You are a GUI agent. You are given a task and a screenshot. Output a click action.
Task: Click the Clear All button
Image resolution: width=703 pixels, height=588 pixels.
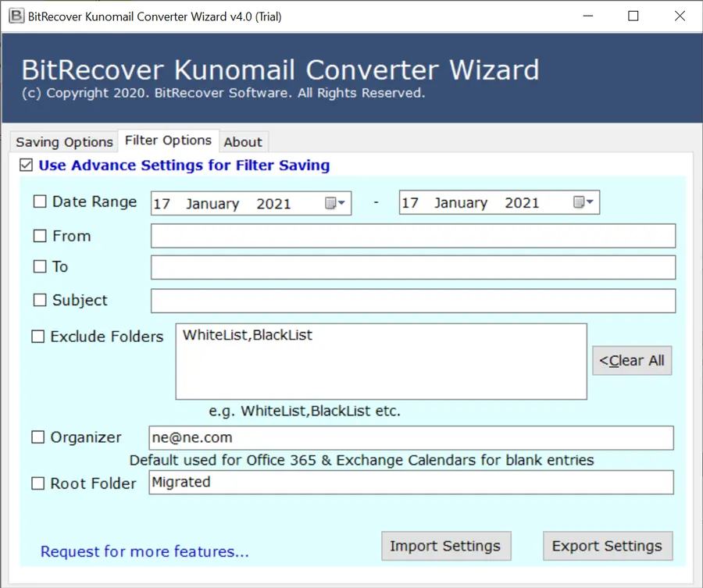tap(632, 360)
